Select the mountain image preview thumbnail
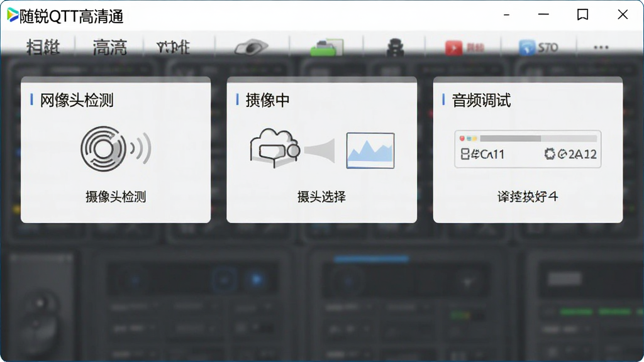 370,151
